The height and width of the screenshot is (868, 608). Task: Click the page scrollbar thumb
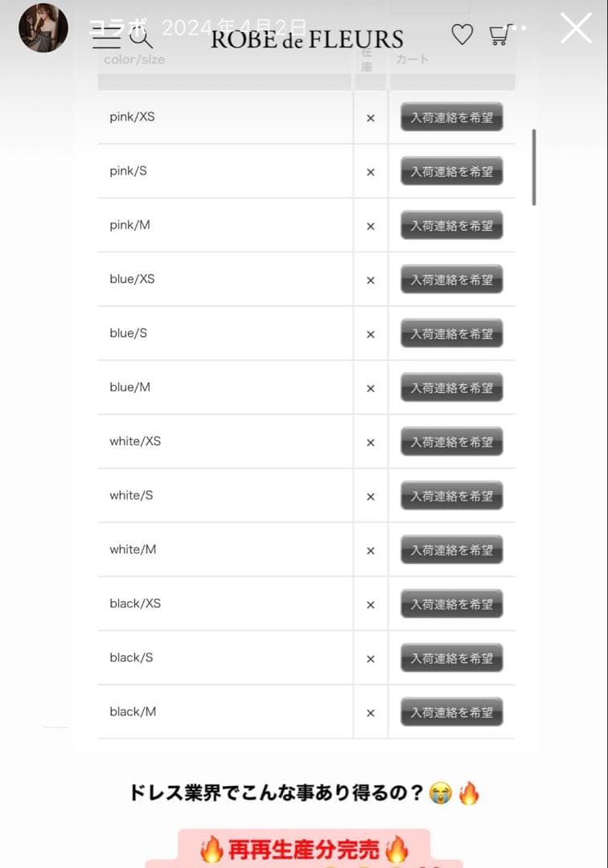[x=534, y=167]
